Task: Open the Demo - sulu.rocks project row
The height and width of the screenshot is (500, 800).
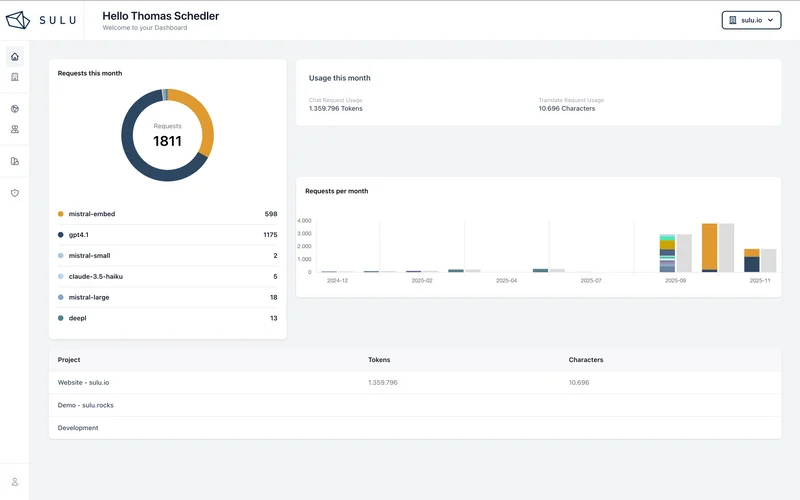Action: [415, 405]
